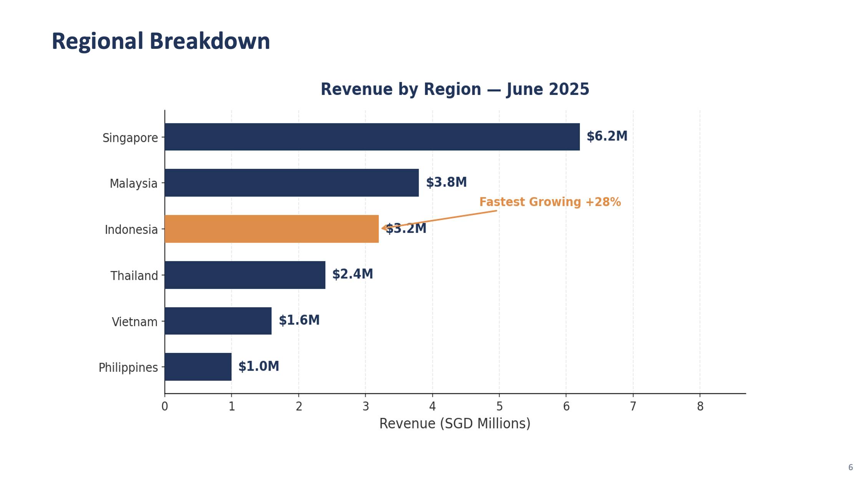
Task: Select the Singapore revenue bar
Action: pyautogui.click(x=373, y=138)
